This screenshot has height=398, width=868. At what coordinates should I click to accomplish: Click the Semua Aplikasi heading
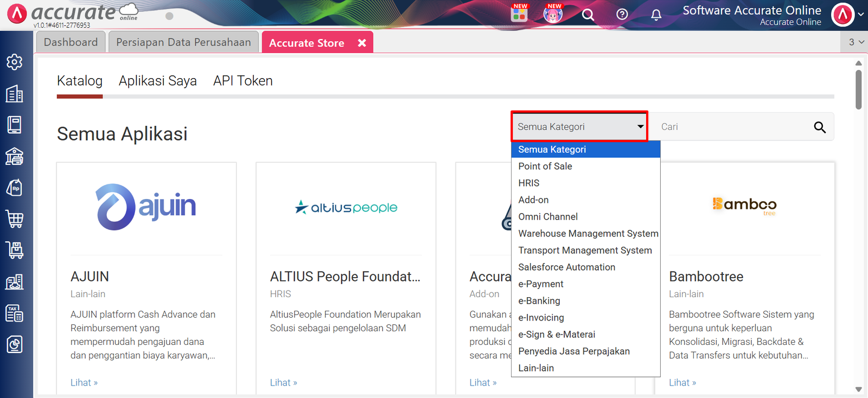tap(122, 134)
